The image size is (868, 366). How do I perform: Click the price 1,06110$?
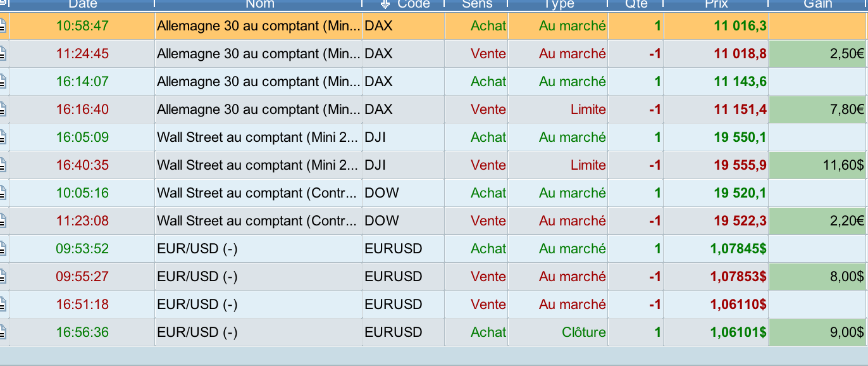coord(738,305)
